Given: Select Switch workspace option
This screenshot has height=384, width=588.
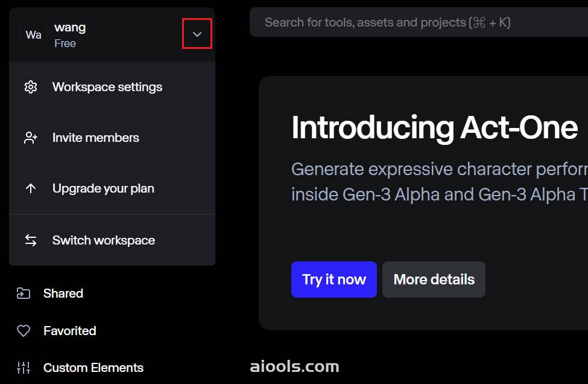Looking at the screenshot, I should coord(112,240).
